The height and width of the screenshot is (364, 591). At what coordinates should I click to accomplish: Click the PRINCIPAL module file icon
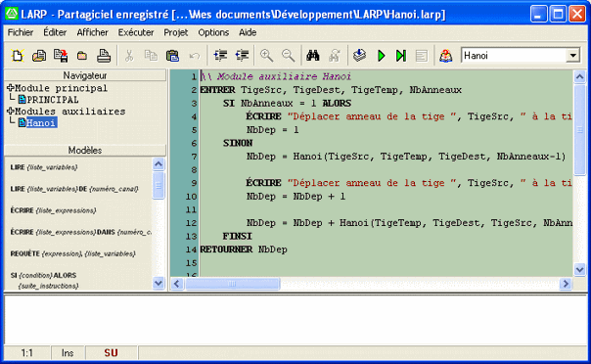pos(23,100)
